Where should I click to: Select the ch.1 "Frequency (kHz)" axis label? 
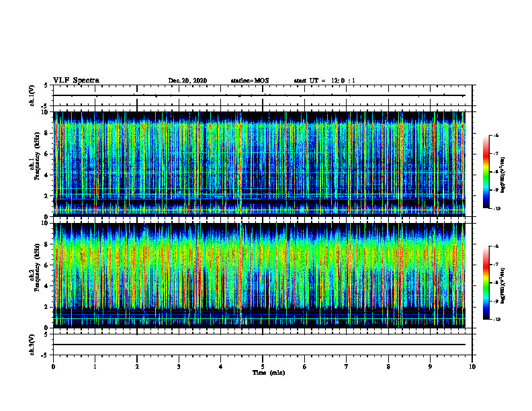[37, 156]
